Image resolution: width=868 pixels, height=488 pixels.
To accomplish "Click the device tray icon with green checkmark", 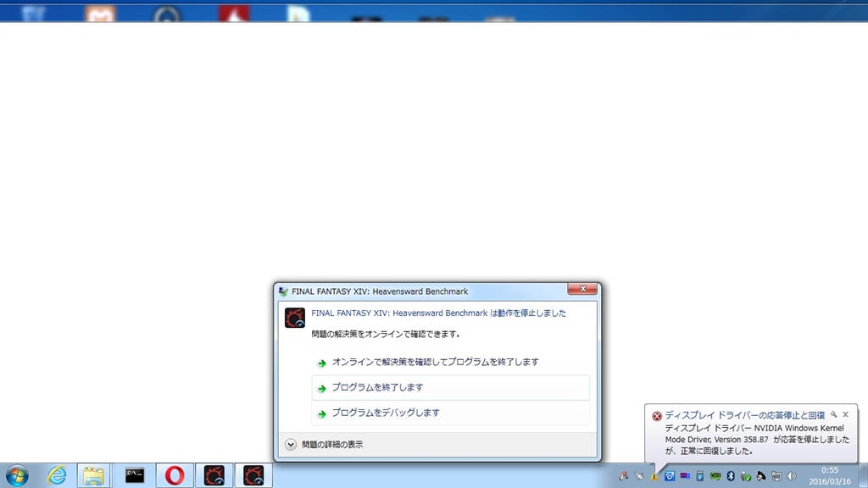I will tap(746, 476).
